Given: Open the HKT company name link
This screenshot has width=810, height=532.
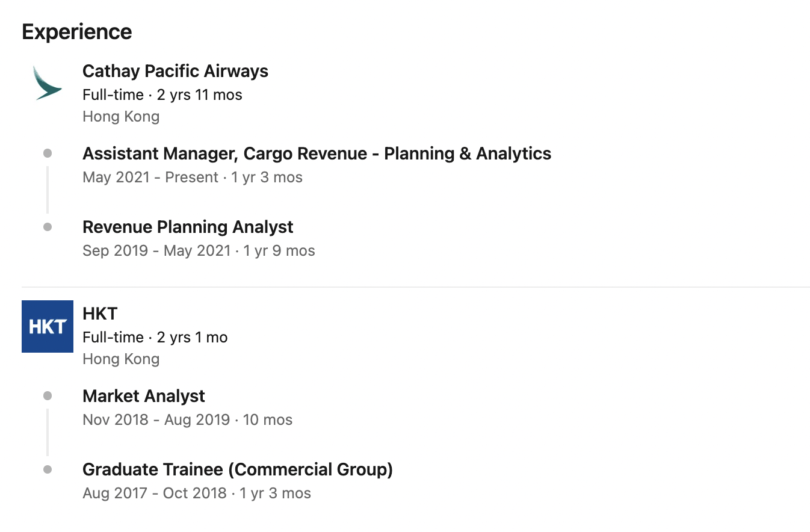Looking at the screenshot, I should [100, 314].
